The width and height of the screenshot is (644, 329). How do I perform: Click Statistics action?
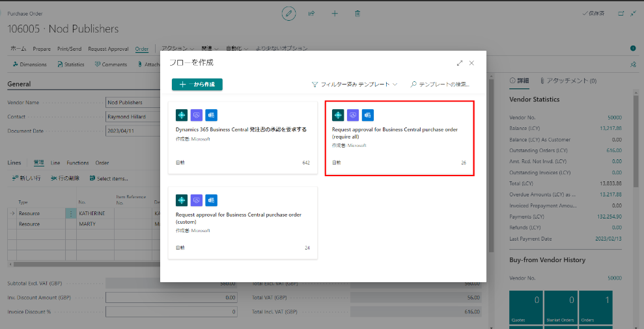point(70,64)
